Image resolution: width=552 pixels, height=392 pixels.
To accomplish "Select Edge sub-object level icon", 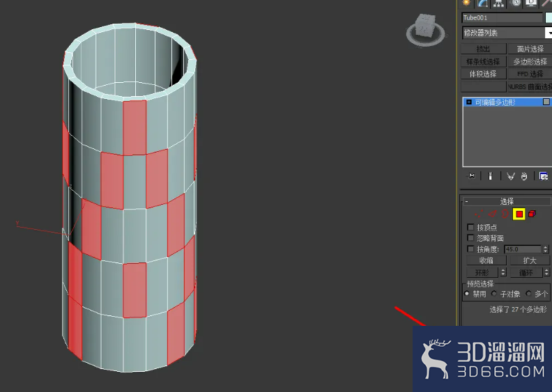I will (x=493, y=214).
